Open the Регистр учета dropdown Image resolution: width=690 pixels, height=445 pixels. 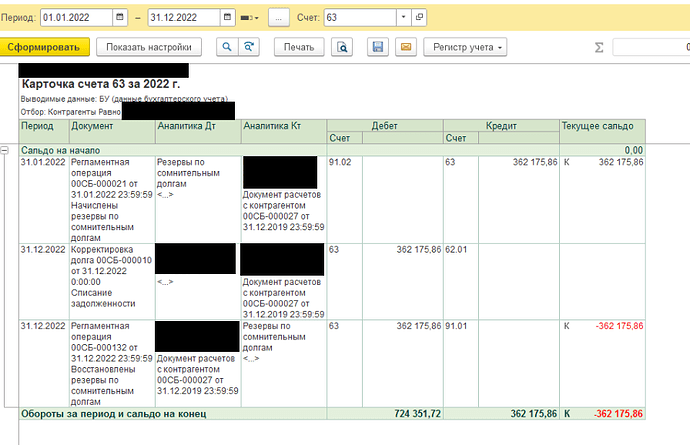point(465,47)
